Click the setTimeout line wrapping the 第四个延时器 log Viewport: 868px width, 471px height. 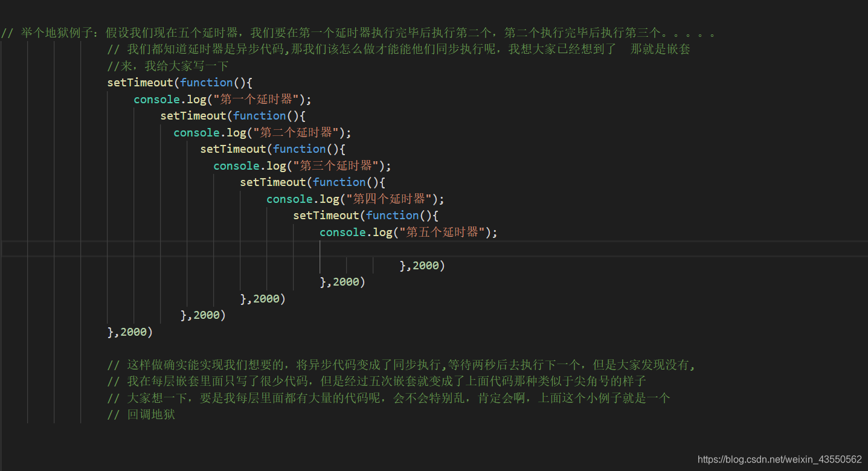pos(313,182)
